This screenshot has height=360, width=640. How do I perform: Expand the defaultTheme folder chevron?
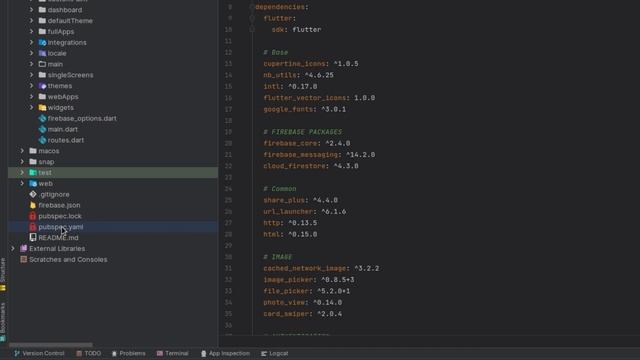31,20
